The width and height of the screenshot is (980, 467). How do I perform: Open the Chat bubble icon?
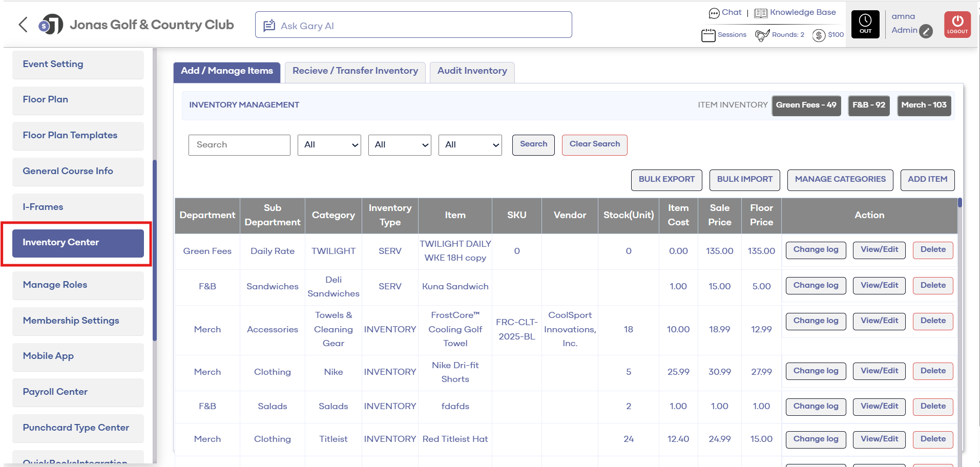coord(714,13)
